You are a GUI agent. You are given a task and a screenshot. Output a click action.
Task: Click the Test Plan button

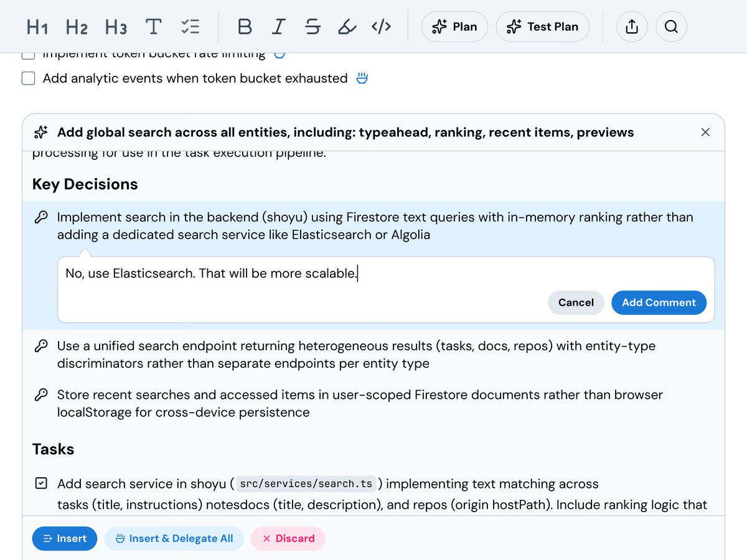click(543, 27)
